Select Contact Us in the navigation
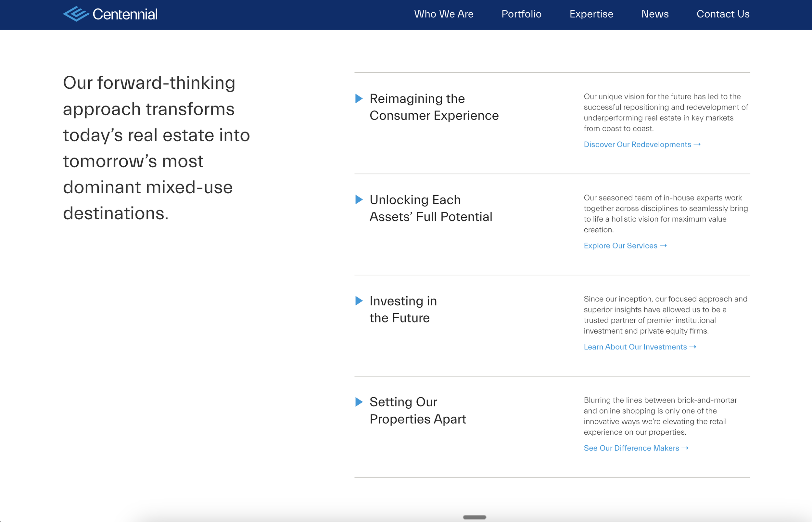Image resolution: width=812 pixels, height=522 pixels. coord(723,14)
